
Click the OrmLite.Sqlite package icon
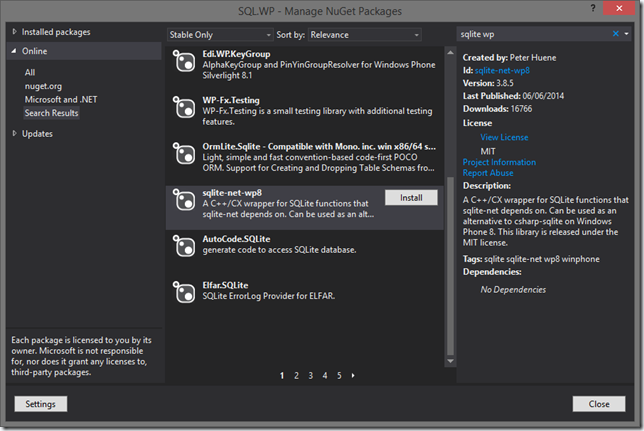click(184, 154)
